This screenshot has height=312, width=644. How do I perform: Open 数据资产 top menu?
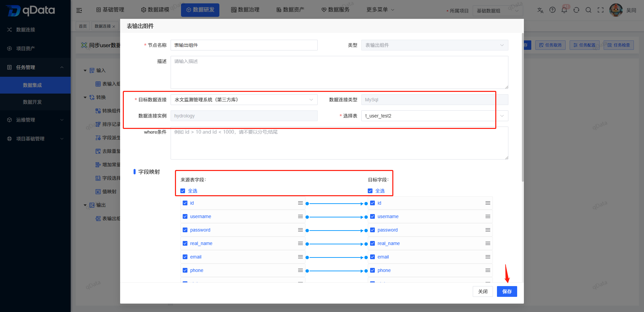(290, 10)
